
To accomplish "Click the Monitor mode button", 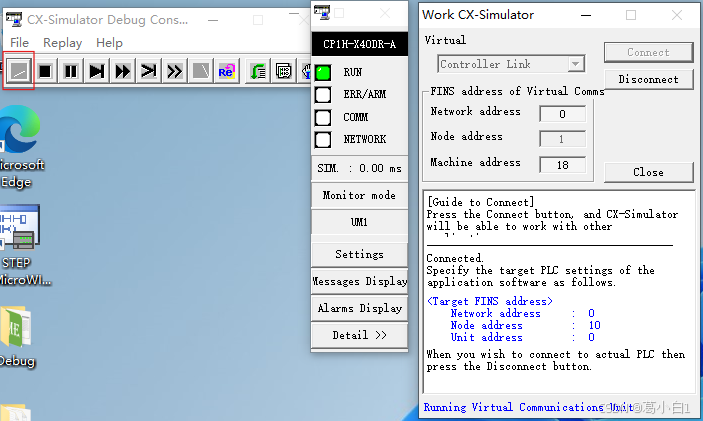I will coord(360,195).
